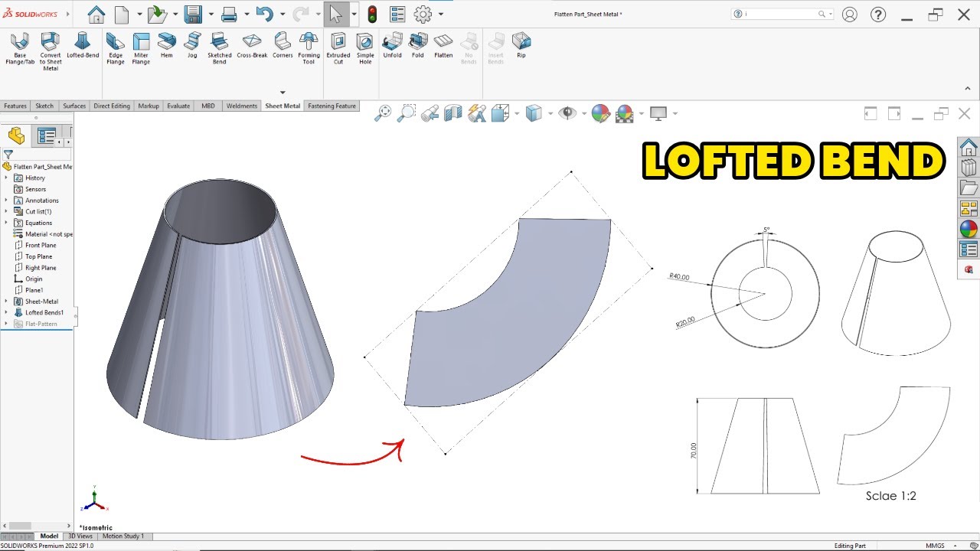Switch to the Weldments tab
The image size is (980, 551).
point(242,106)
